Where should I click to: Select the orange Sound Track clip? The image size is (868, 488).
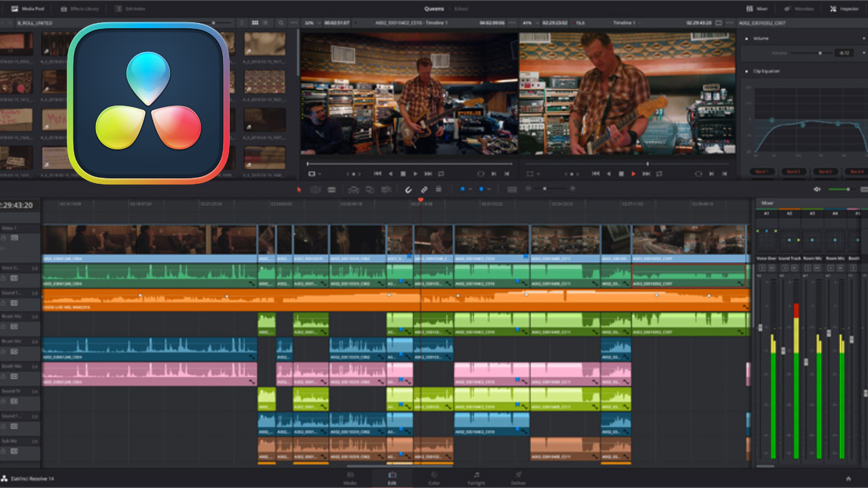tap(396, 300)
